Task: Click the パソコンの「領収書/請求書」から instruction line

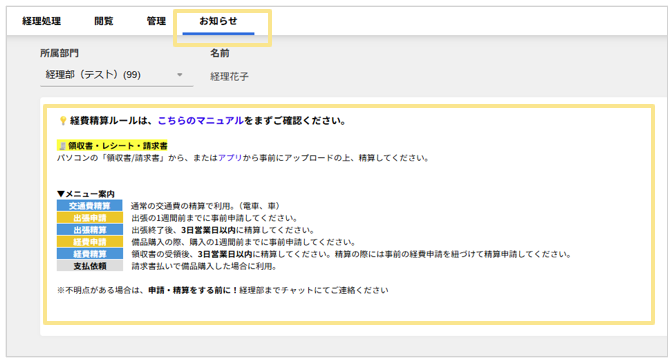Action: point(243,158)
